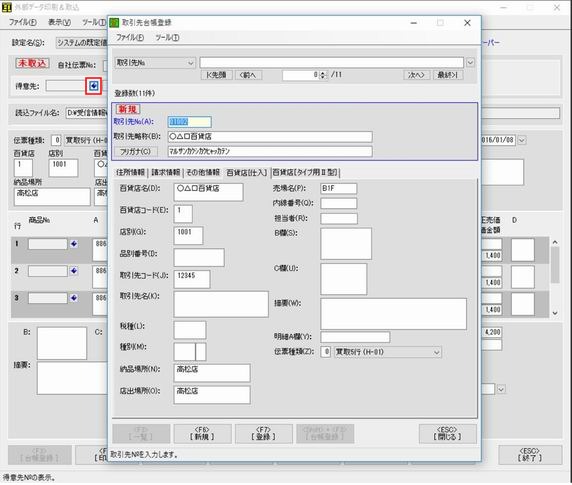Viewport: 572px width, 485px height.
Task: Click the 明細A欄(Y) field
Action: tap(355, 337)
